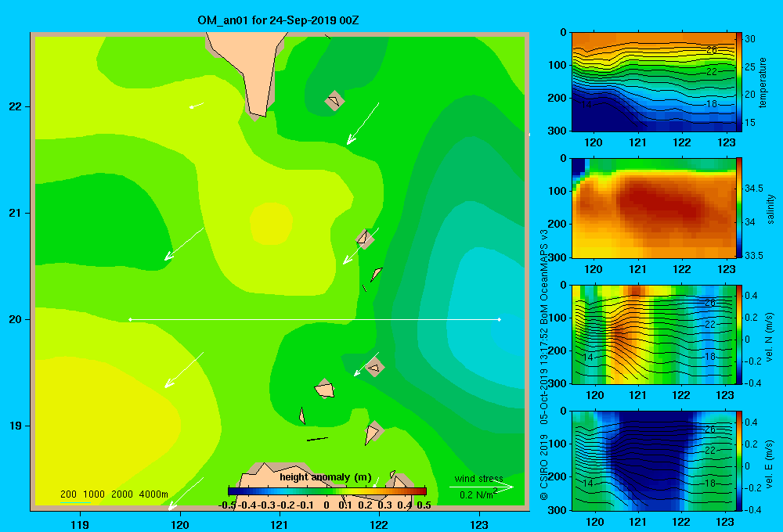
Task: Click the 'vel. E (m/s)' axis label
Action: click(x=770, y=464)
